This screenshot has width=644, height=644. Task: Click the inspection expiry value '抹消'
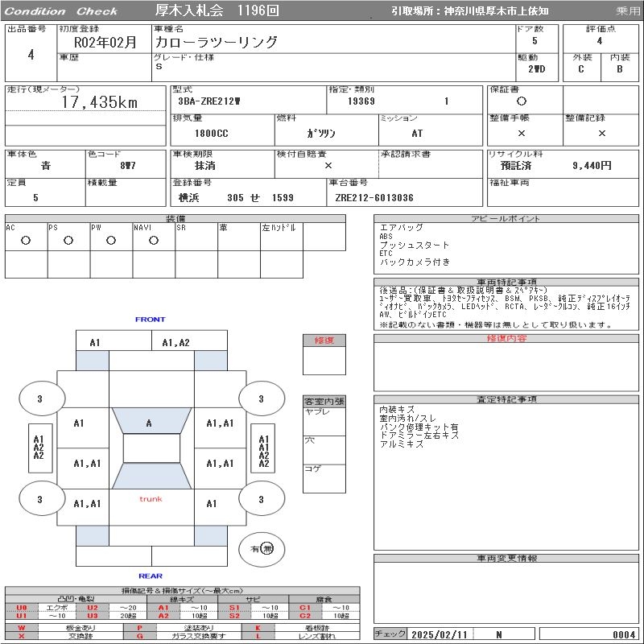[x=204, y=166]
